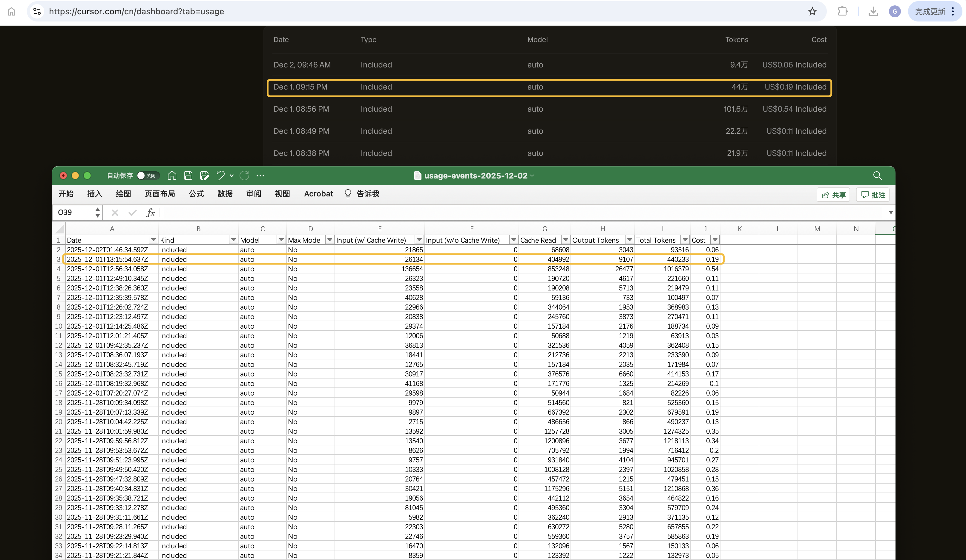Toggle the 自动保存 autosave switch
Viewport: 966px width, 560px height.
142,176
